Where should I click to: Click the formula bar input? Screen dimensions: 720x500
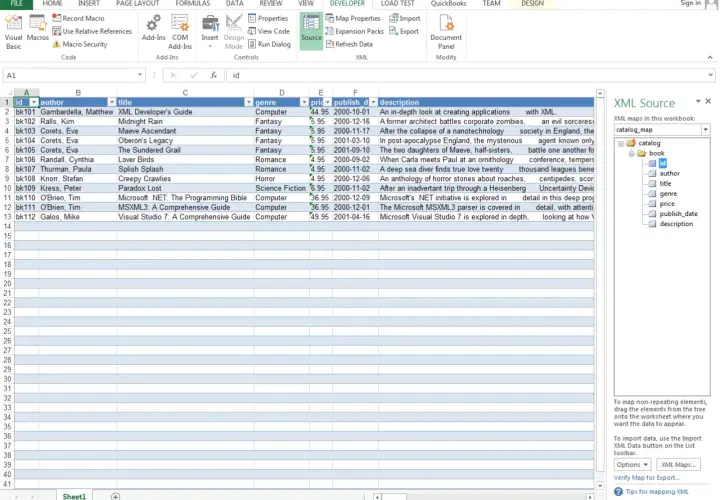click(x=466, y=75)
